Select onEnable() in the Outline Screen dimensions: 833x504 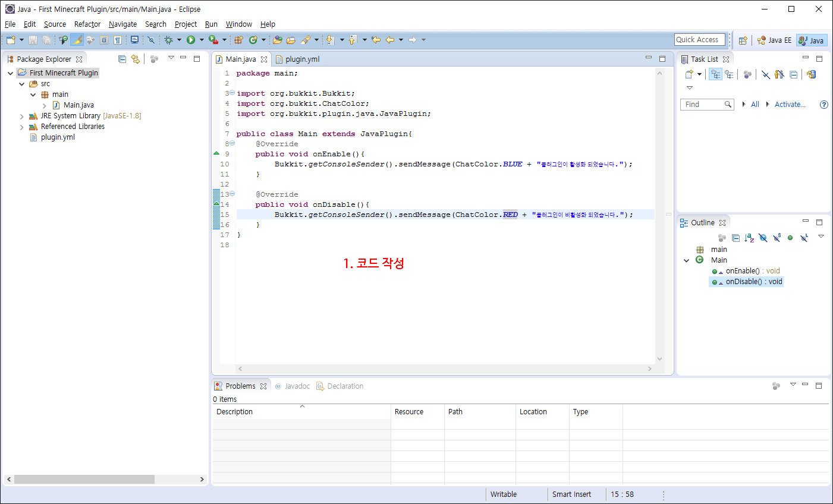click(746, 271)
